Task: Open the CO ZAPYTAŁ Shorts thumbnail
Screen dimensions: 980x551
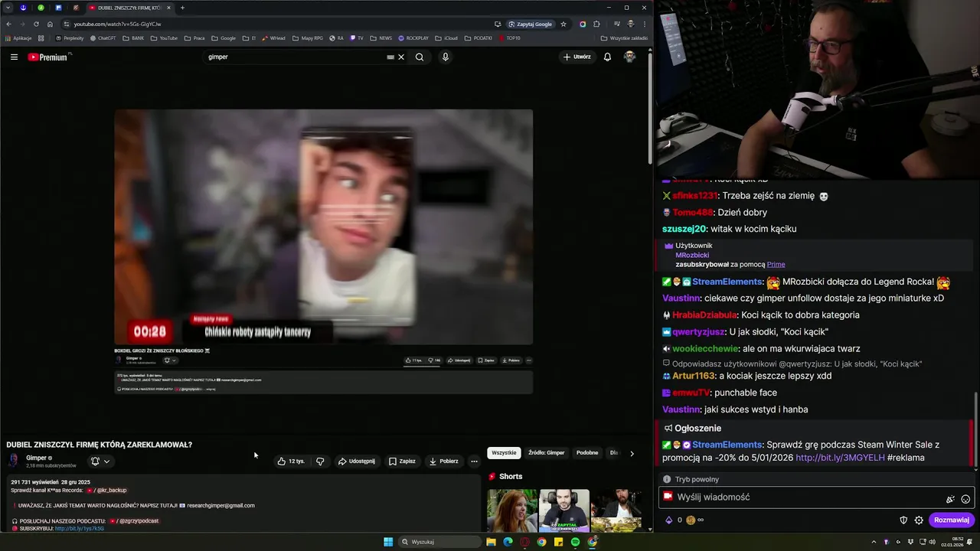Action: 564,510
